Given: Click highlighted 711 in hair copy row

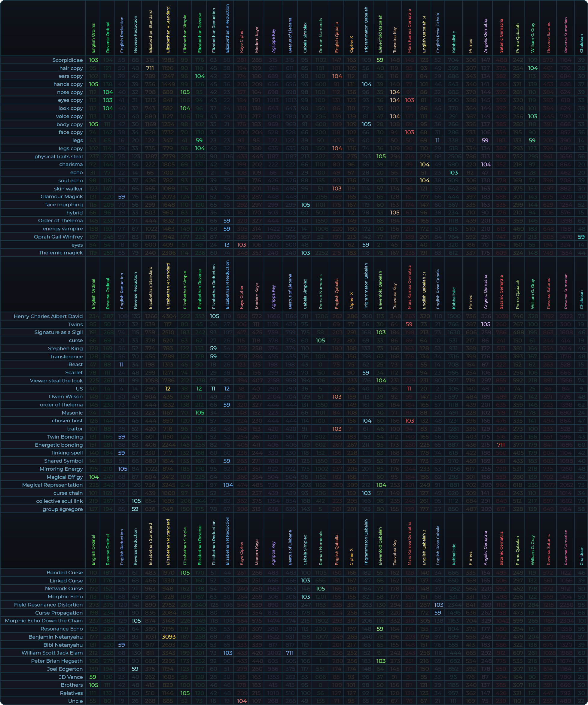Looking at the screenshot, I should 150,68.
